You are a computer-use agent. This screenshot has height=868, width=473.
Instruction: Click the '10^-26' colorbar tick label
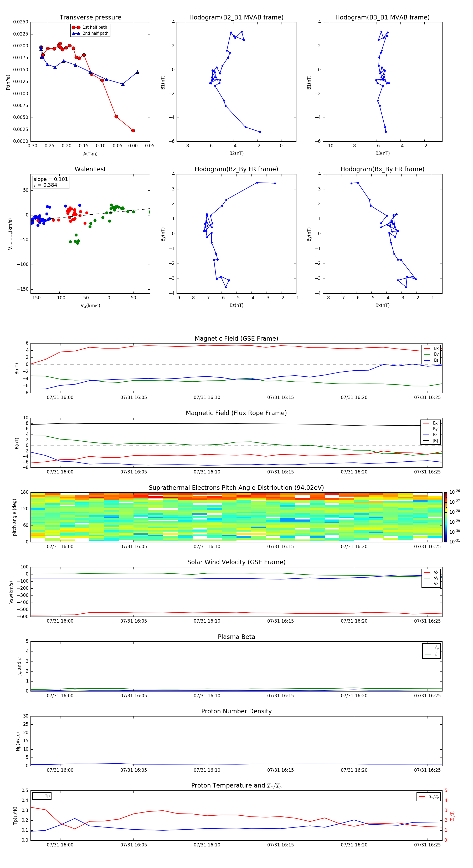click(x=455, y=492)
